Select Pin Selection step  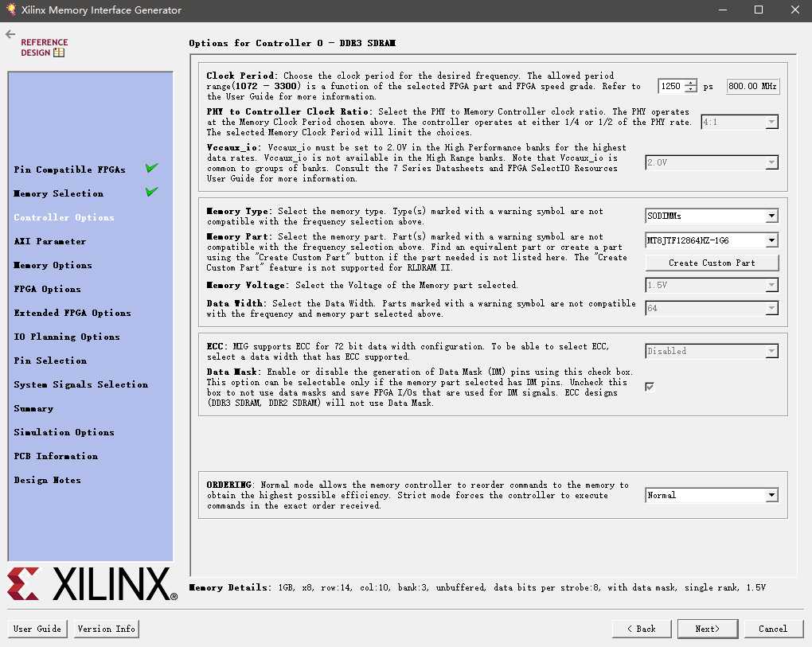click(x=50, y=361)
